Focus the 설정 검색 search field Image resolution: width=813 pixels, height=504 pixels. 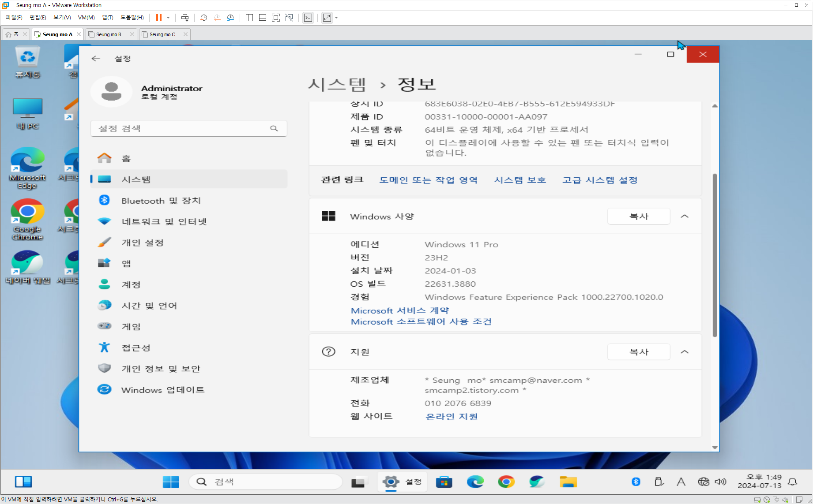(189, 128)
